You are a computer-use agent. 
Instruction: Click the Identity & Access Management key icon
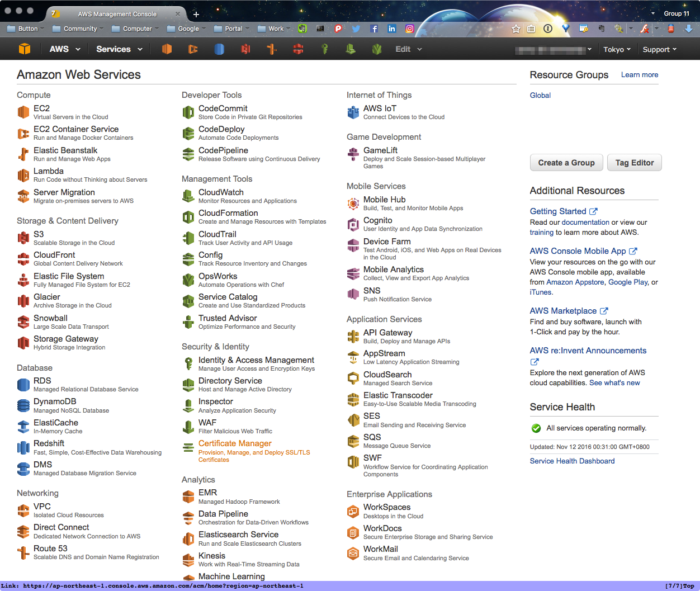coord(188,364)
